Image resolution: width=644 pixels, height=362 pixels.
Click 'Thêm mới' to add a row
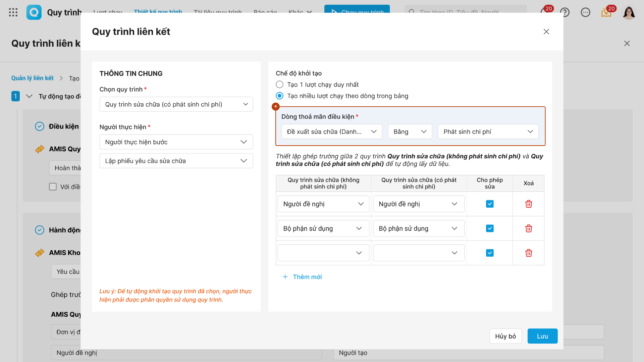(x=303, y=277)
